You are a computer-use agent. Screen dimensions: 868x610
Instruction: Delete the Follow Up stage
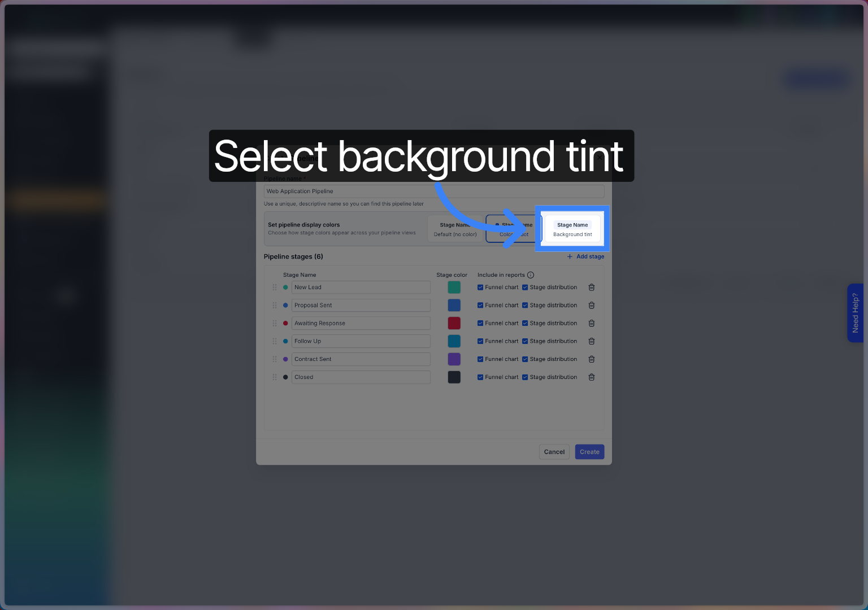click(592, 341)
